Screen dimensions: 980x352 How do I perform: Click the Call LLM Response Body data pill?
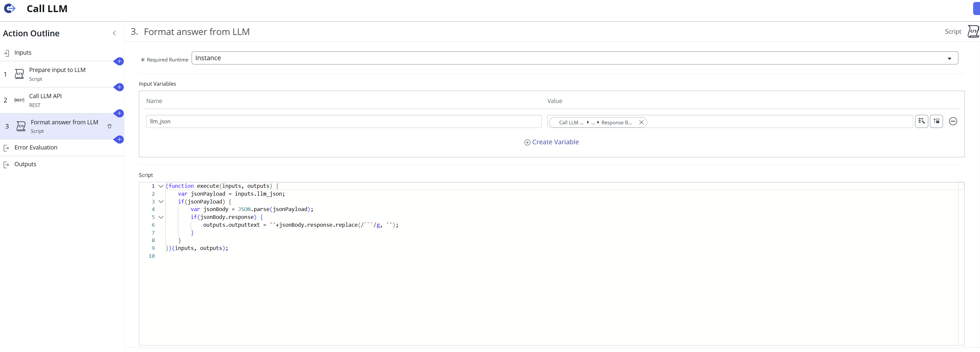[x=594, y=122]
